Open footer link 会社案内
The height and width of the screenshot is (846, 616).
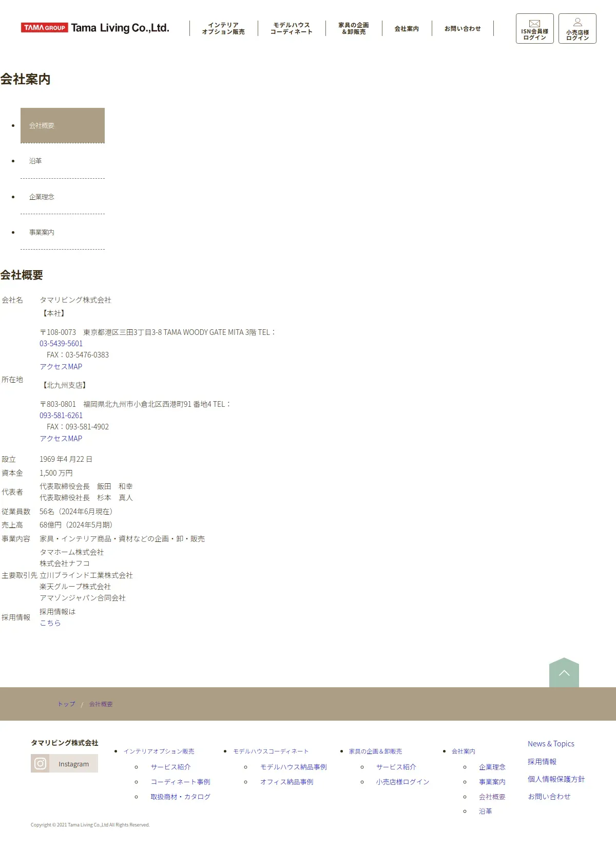[x=464, y=751]
